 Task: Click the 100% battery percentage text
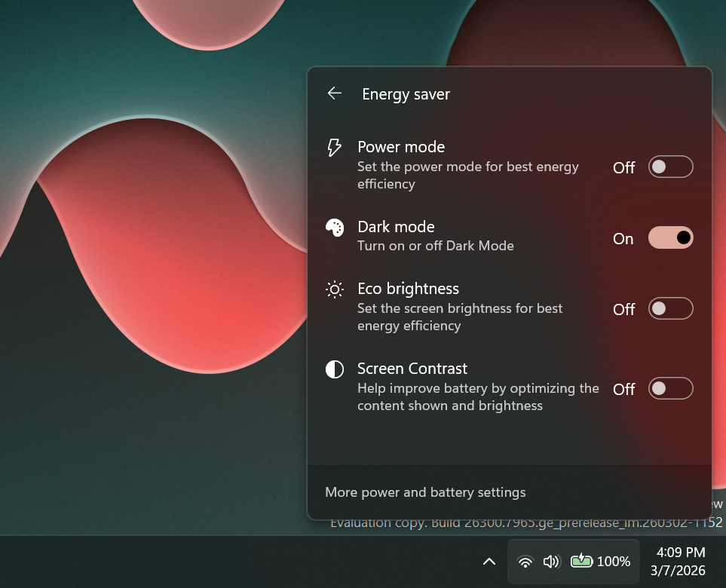[614, 562]
